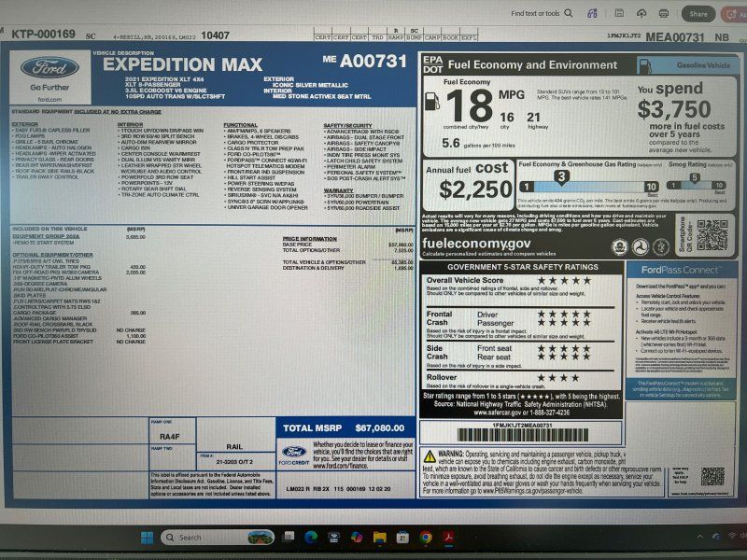Screen dimensions: 747x560
Task: Click the Adobe Acrobat taskbar icon
Action: tap(448, 538)
